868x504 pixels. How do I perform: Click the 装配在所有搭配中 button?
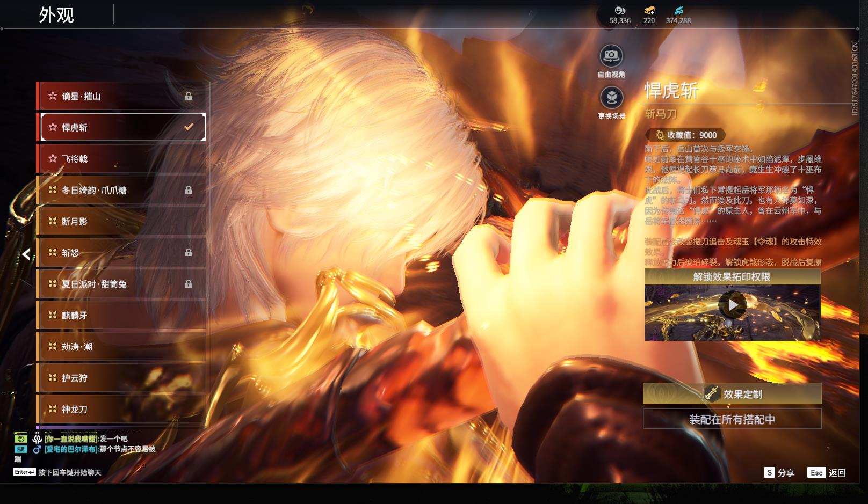click(732, 419)
